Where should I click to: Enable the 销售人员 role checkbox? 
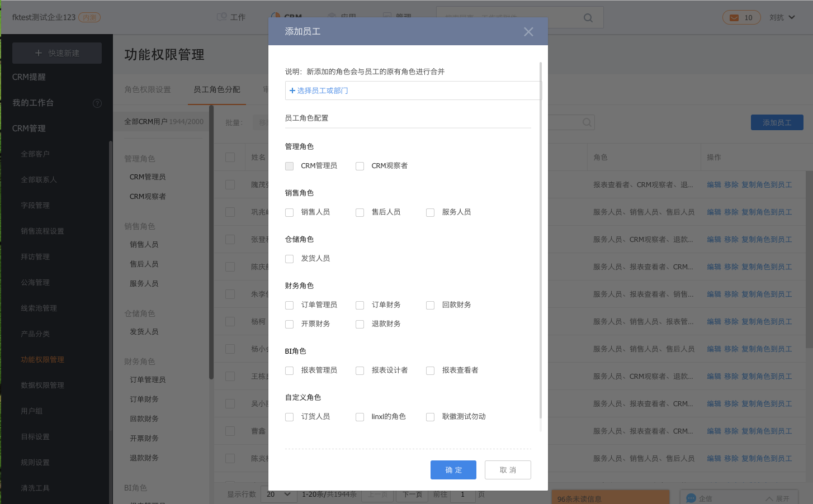289,212
